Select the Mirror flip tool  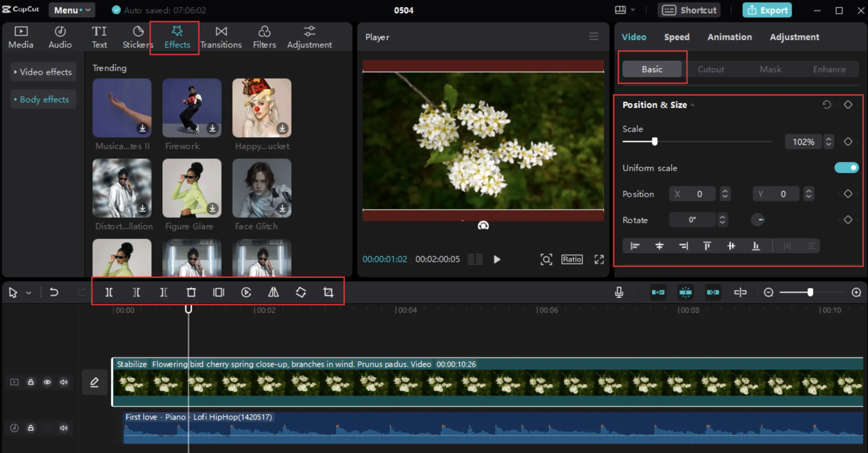pos(273,292)
